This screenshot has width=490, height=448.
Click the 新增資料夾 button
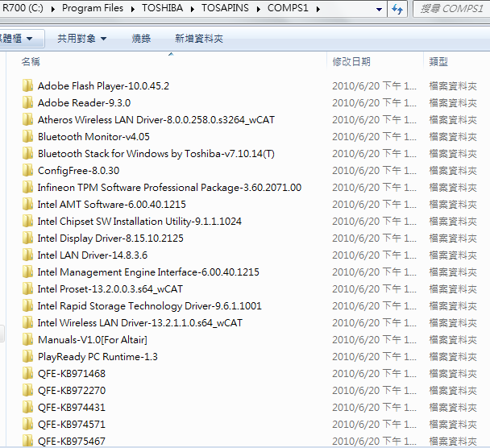coord(199,39)
